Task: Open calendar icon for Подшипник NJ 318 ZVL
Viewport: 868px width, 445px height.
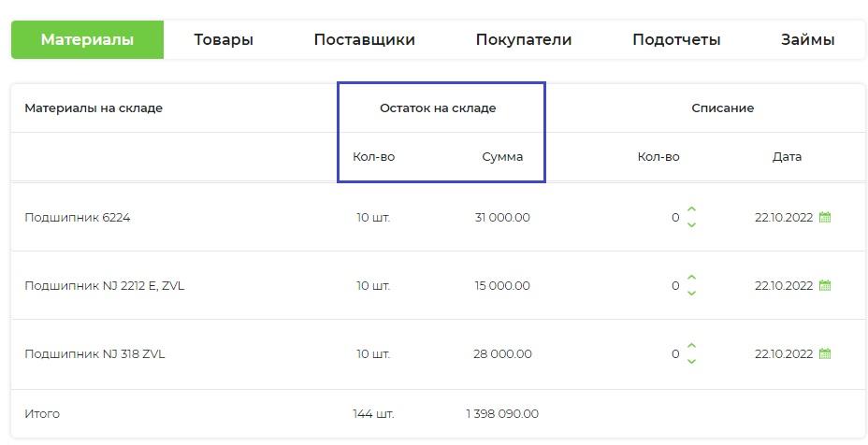Action: (825, 353)
